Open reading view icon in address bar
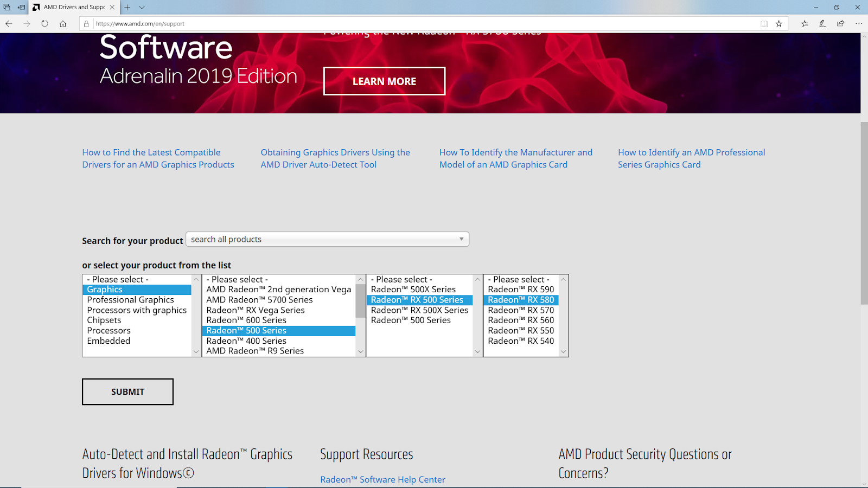 (x=764, y=24)
